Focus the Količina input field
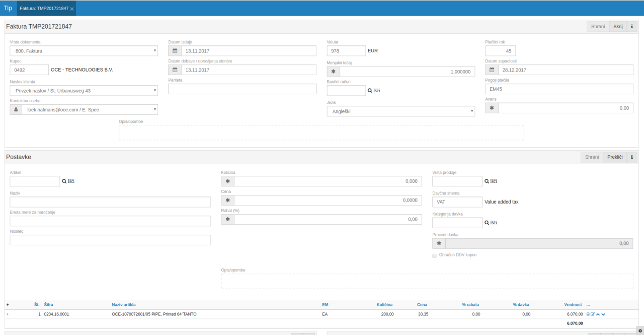644x335 pixels. click(x=328, y=181)
